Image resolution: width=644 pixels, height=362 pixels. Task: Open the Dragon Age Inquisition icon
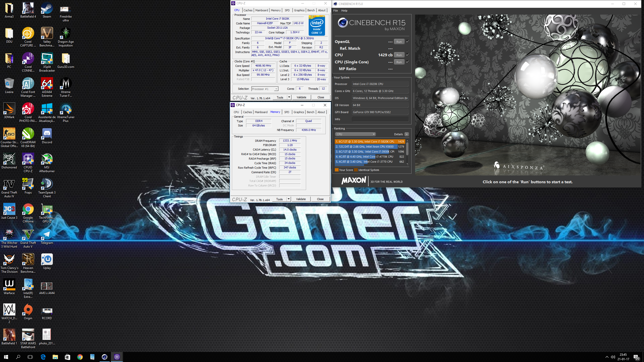click(x=66, y=37)
